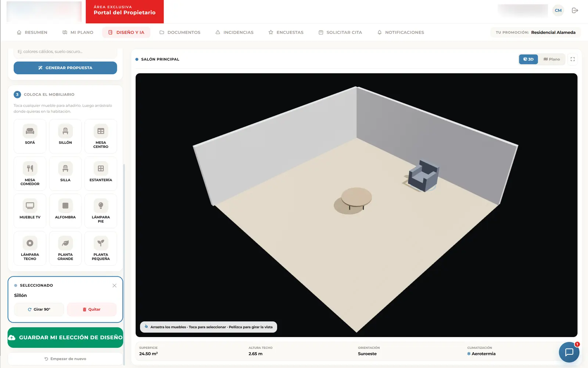Image resolution: width=588 pixels, height=368 pixels.
Task: Open the Encuestas tab
Action: point(286,32)
